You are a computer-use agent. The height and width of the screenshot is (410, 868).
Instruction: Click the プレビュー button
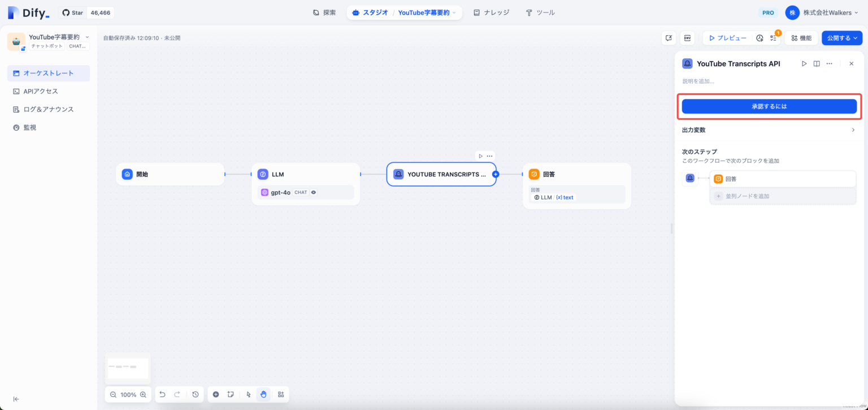pos(728,38)
